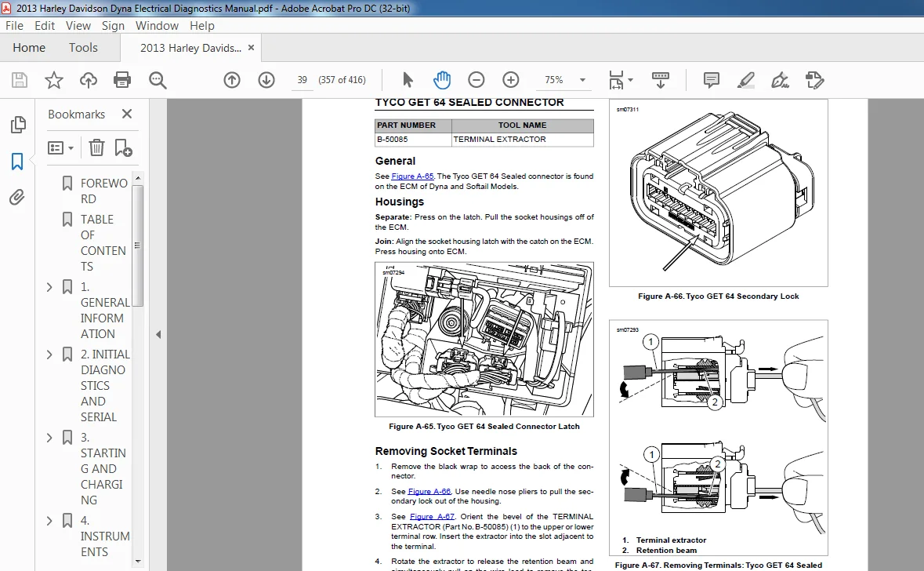Activate the Hand pan tool
Viewport: 924px width, 571px height.
click(x=441, y=80)
